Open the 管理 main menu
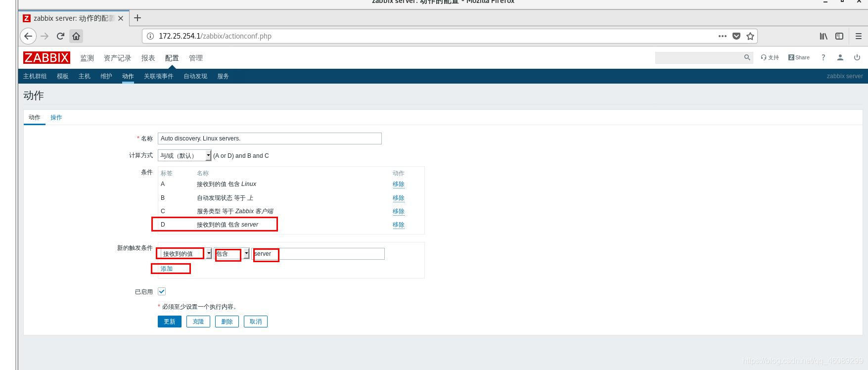 (196, 58)
